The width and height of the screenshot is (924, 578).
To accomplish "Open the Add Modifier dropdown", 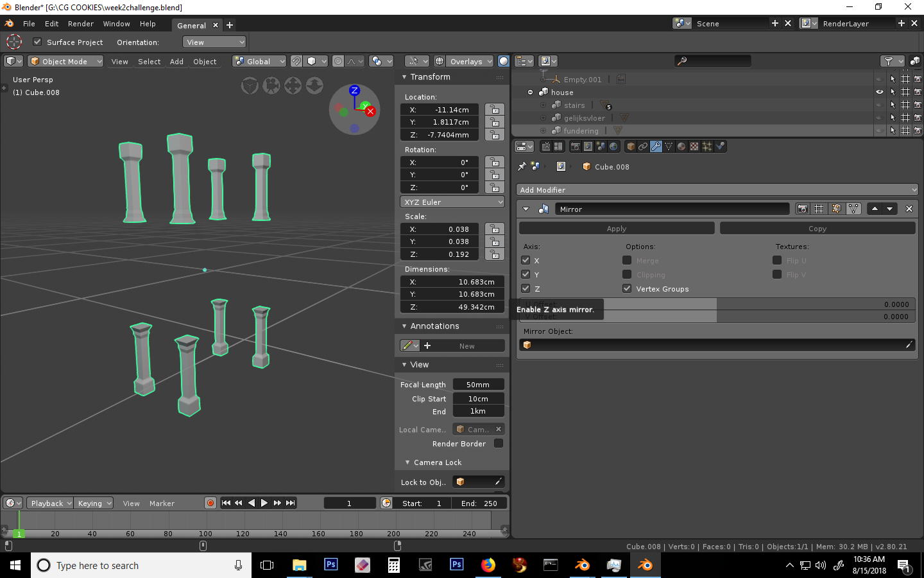I will point(717,189).
